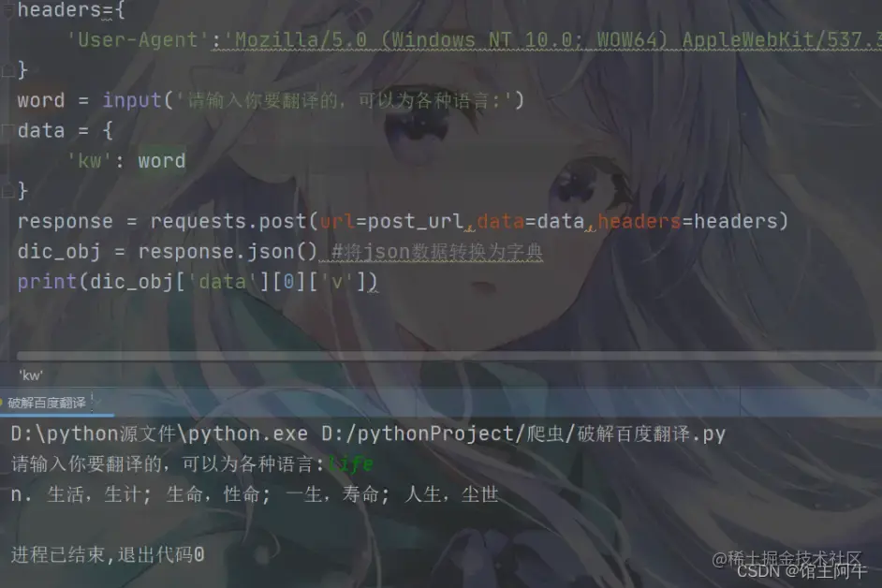Click the 'kw' breadcrumb item
This screenshot has width=882, height=588.
pos(31,375)
